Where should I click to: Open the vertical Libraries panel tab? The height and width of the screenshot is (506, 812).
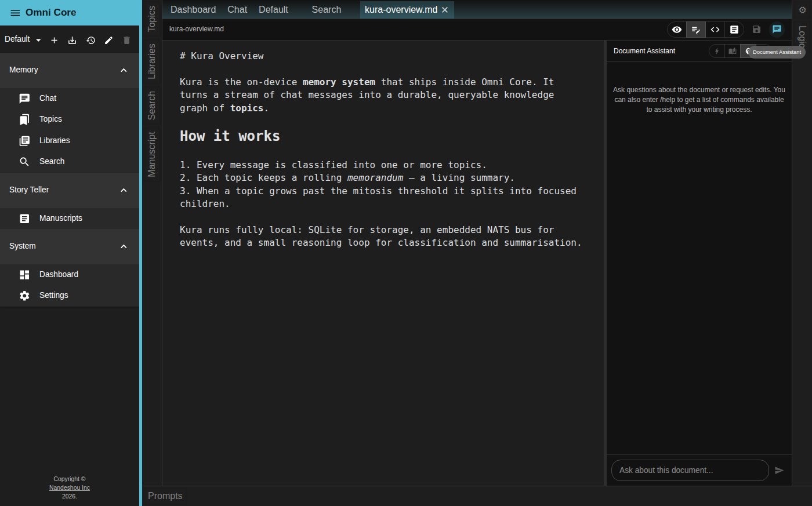[152, 61]
